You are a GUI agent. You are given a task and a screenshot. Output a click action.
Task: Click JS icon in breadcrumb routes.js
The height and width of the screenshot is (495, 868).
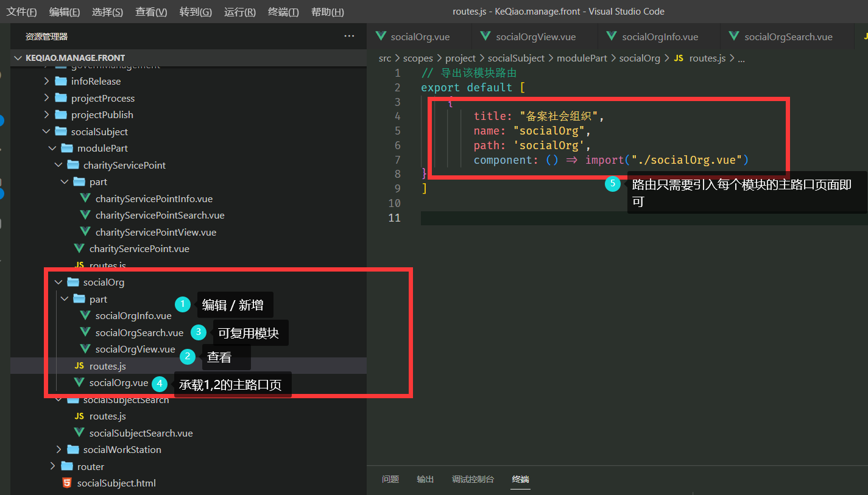click(679, 58)
